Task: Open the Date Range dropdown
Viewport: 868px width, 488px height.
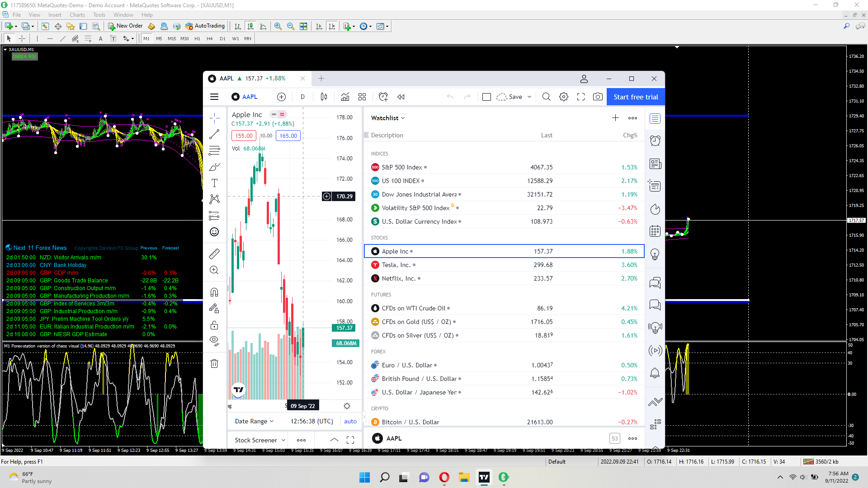Action: 254,421
